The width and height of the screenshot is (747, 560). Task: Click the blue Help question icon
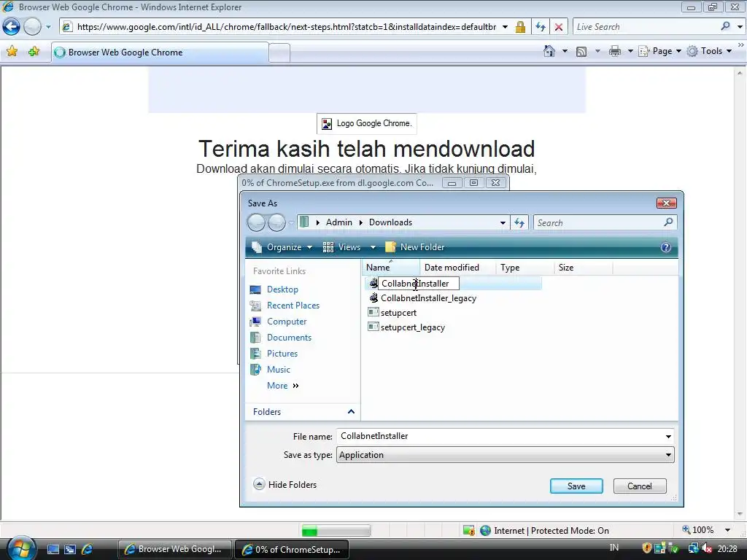click(x=666, y=247)
